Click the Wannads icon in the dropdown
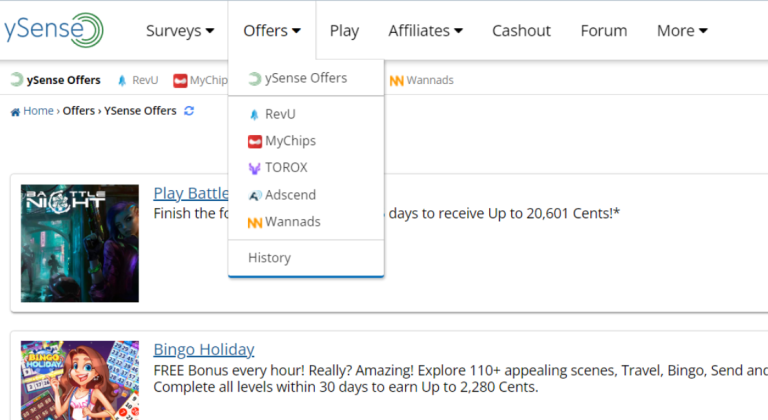 [x=254, y=222]
